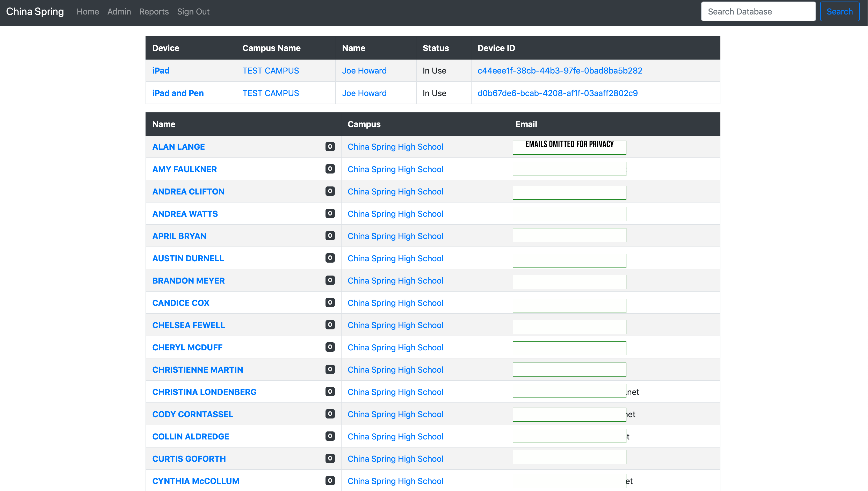Click the 0 badge beside BRANDON MEYER
Viewport: 868px width, 491px height.
330,280
